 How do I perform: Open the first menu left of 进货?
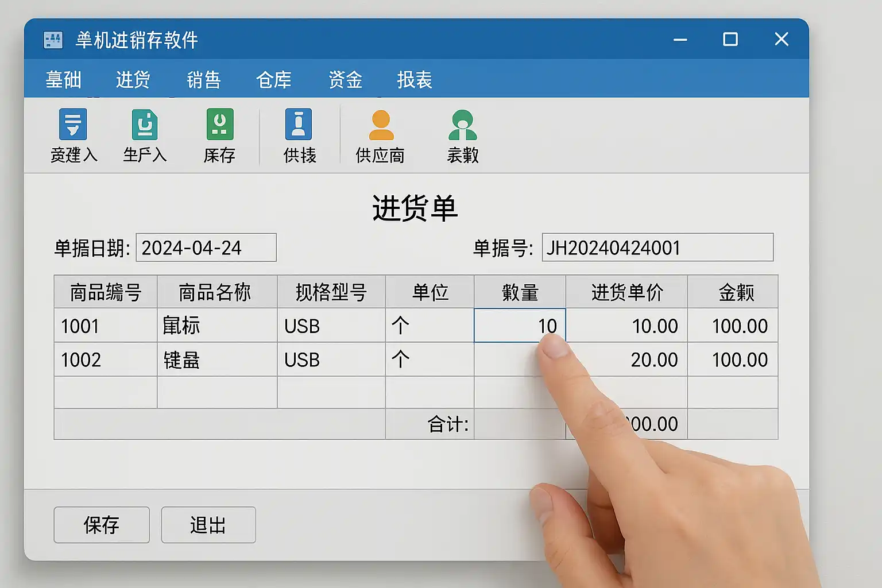tap(64, 80)
